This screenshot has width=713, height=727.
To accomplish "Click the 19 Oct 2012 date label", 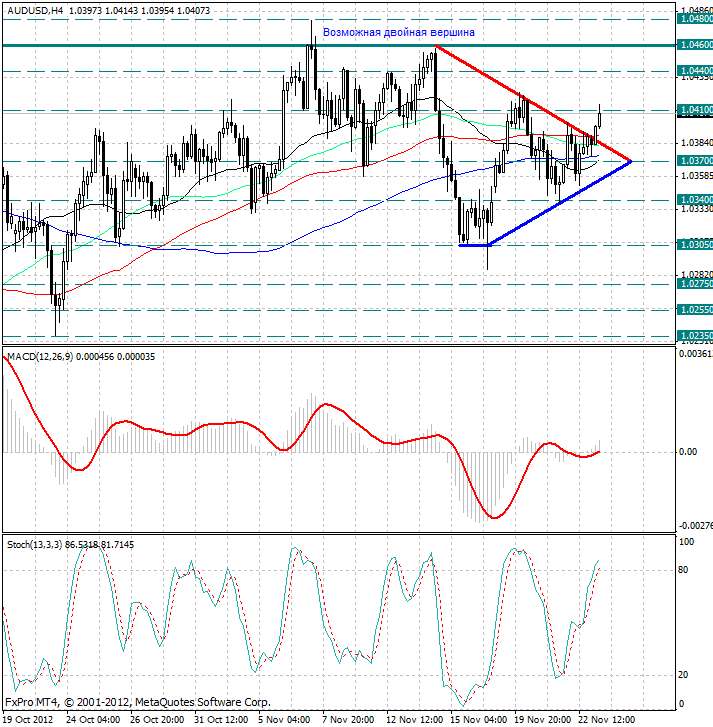I will 28,719.
